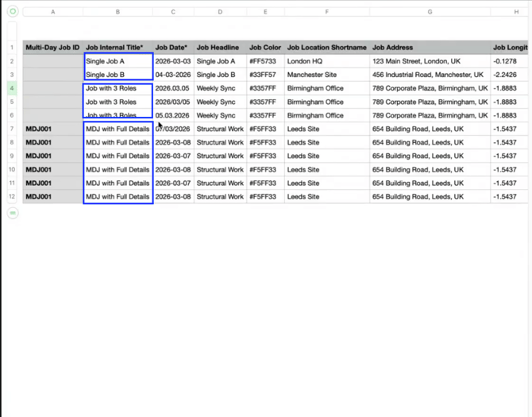Select column G header
Image resolution: width=532 pixels, height=417 pixels.
click(x=430, y=12)
